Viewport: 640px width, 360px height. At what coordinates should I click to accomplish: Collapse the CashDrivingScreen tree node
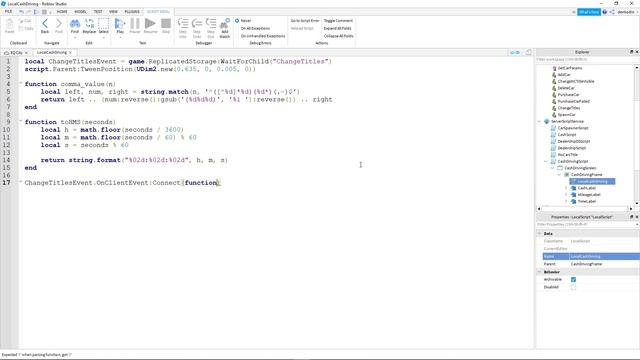pos(553,168)
